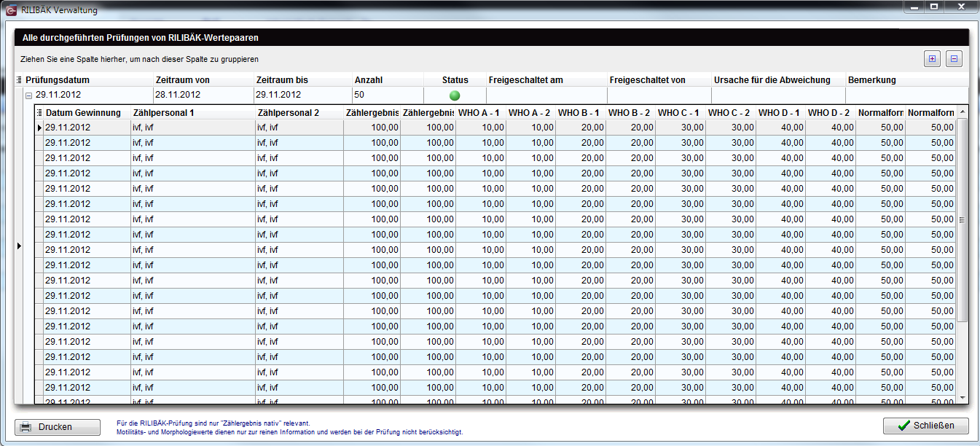Click the WHO B - 1 column header

[581, 112]
